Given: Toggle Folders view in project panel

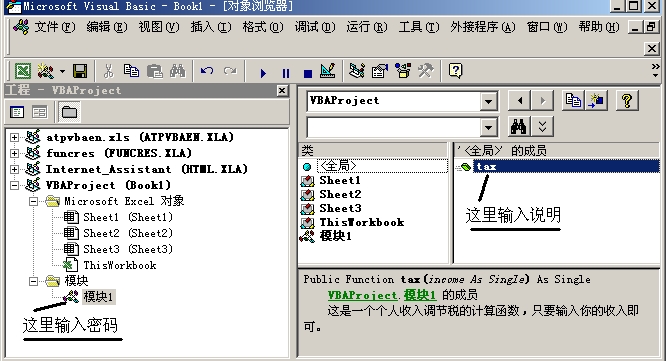Looking at the screenshot, I should click(69, 112).
